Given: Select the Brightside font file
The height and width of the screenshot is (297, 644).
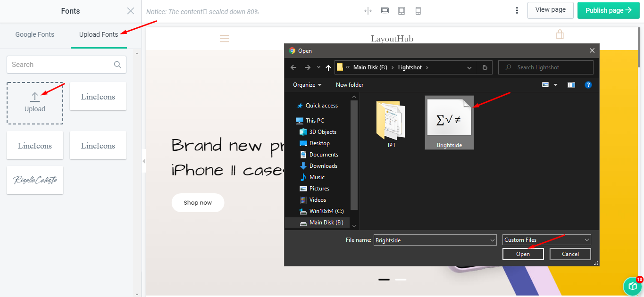Looking at the screenshot, I should pos(449,123).
